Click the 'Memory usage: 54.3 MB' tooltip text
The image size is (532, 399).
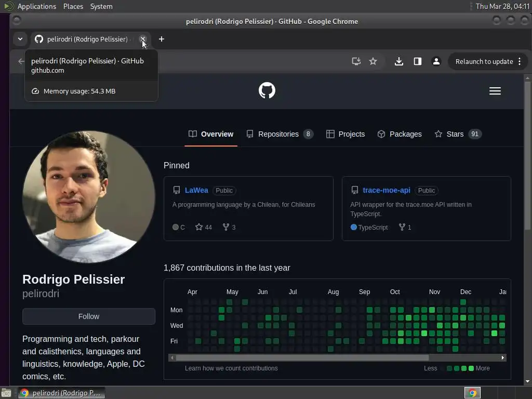click(x=79, y=91)
